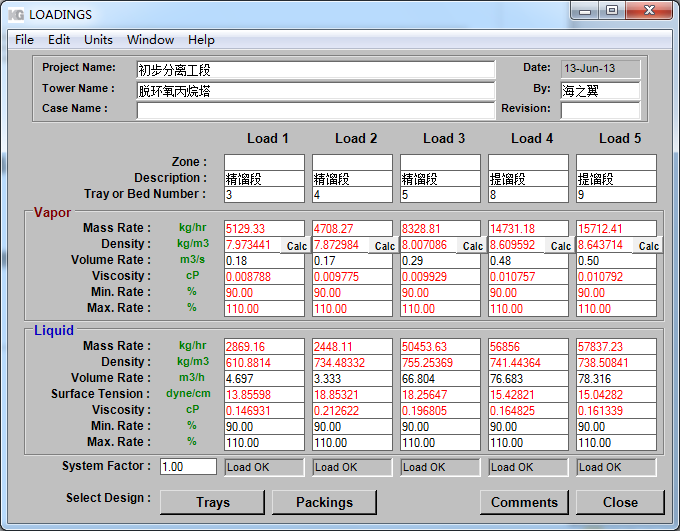680x531 pixels.
Task: Click liquid volume rate 3.333
Action: click(x=353, y=379)
